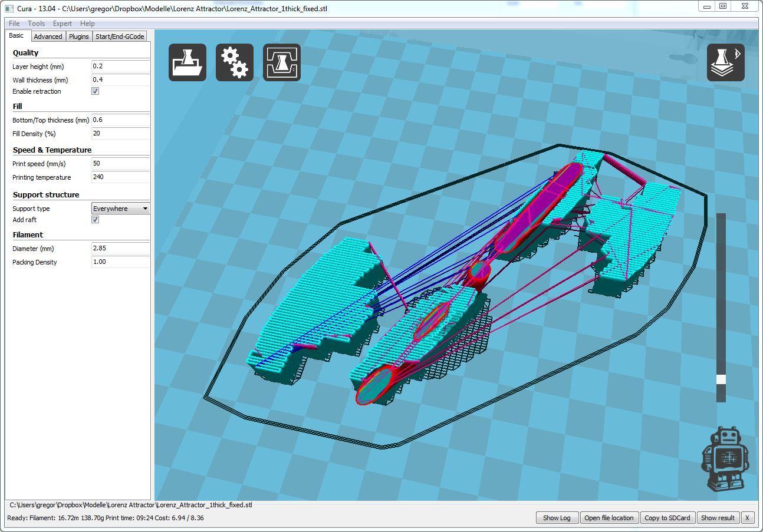This screenshot has width=763, height=532.
Task: Toggle the Enable retraction checkbox
Action: tap(96, 91)
